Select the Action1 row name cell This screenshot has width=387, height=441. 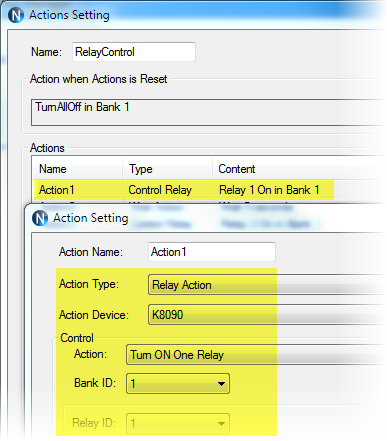(56, 190)
